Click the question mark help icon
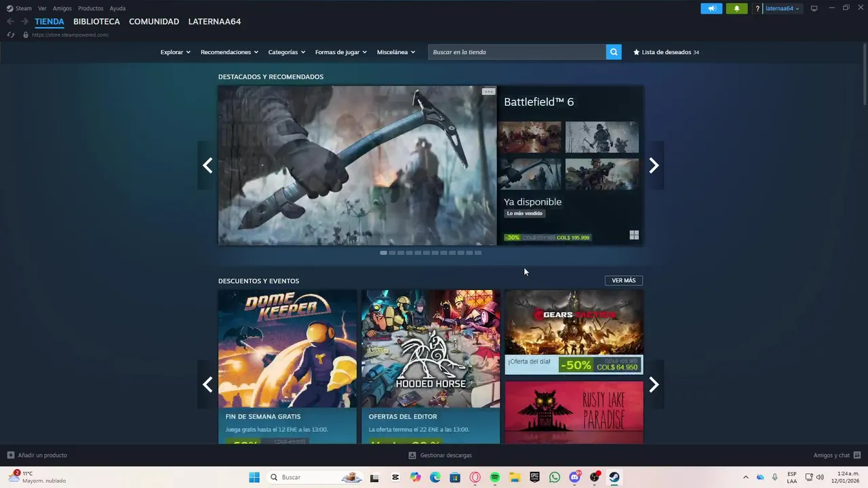This screenshot has width=868, height=488. pyautogui.click(x=757, y=9)
